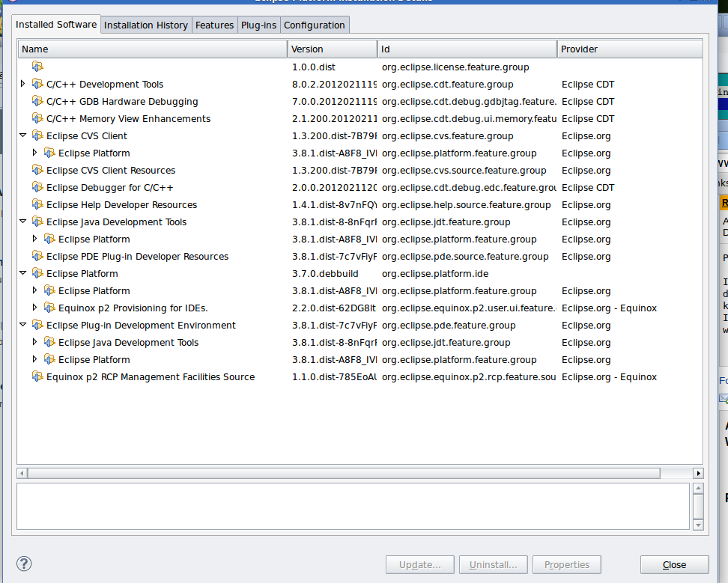Screen dimensions: 728x583
Task: Click the Uninstall... button
Action: click(493, 564)
